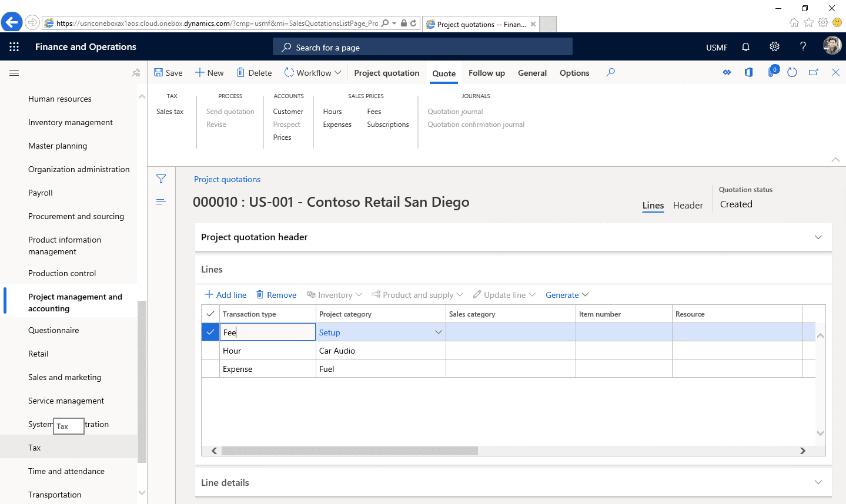Close the Project quotations browser tab
Viewport: 846px width, 504px height.
tap(533, 24)
